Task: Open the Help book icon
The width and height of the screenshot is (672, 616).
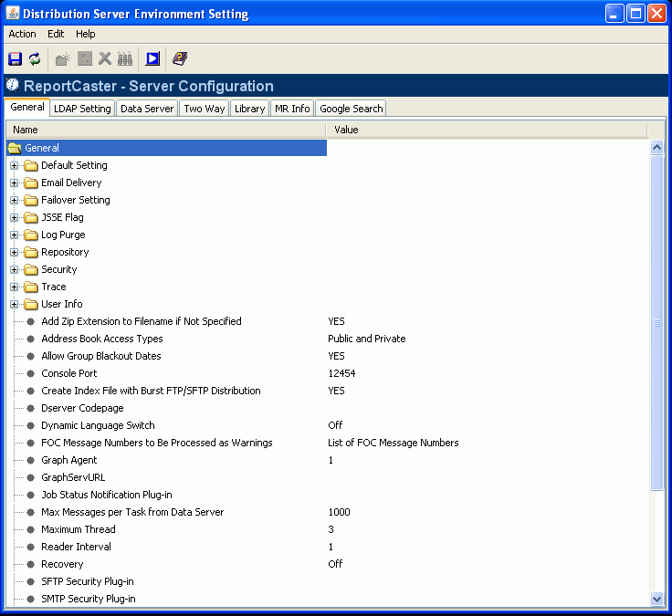Action: tap(180, 58)
